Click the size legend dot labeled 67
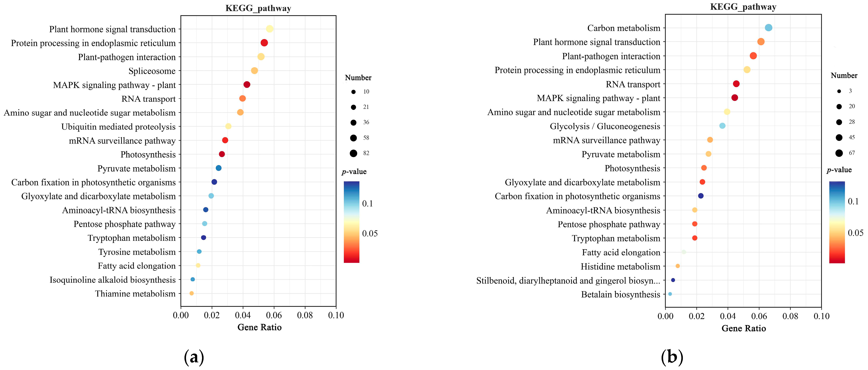Image resolution: width=868 pixels, height=370 pixels. pos(839,153)
